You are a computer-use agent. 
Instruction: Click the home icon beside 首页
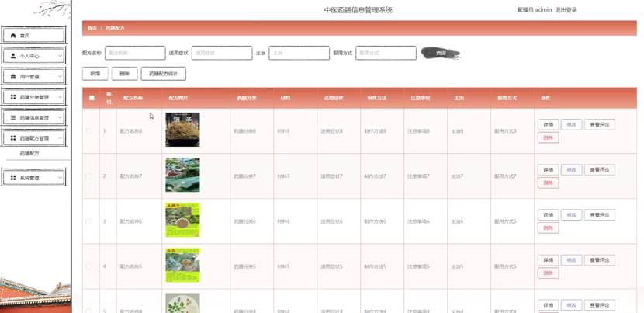pos(13,36)
